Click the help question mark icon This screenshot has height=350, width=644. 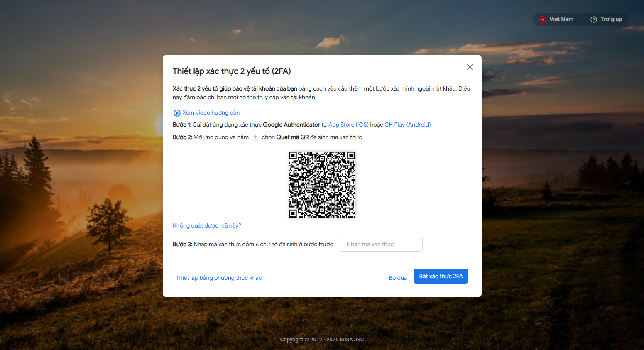594,20
